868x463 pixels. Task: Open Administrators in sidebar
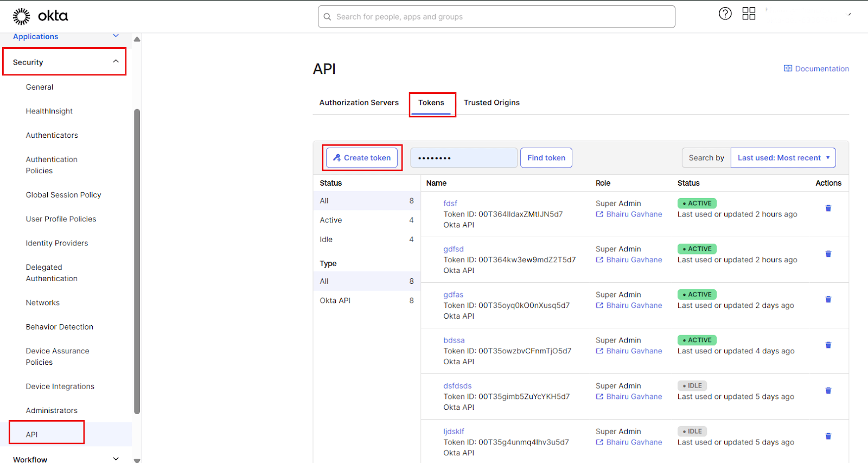(x=52, y=410)
